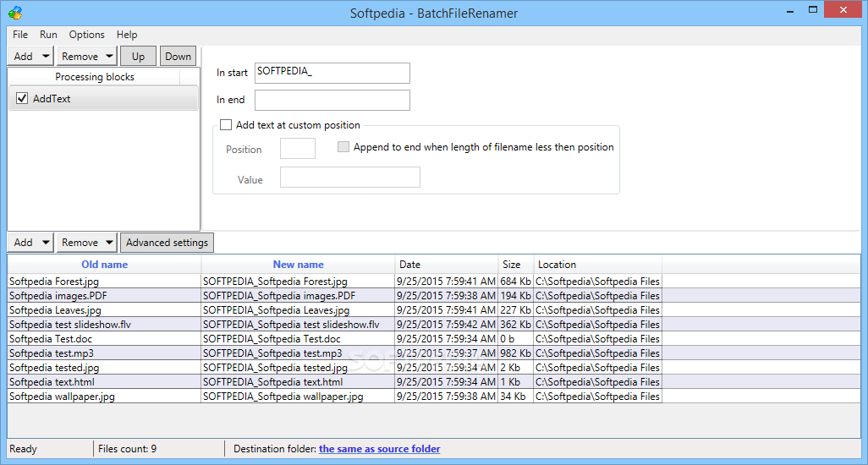
Task: Open the File menu
Action: [20, 35]
